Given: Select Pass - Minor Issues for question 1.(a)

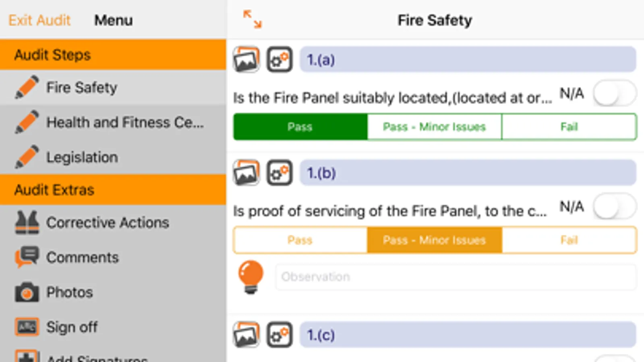Looking at the screenshot, I should (x=434, y=127).
